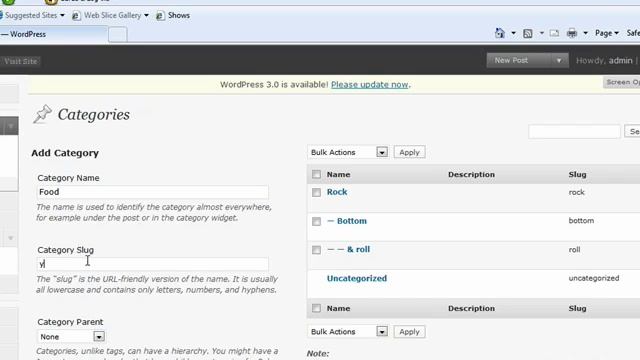Image resolution: width=640 pixels, height=360 pixels.
Task: Click the top Slug column header
Action: [577, 174]
